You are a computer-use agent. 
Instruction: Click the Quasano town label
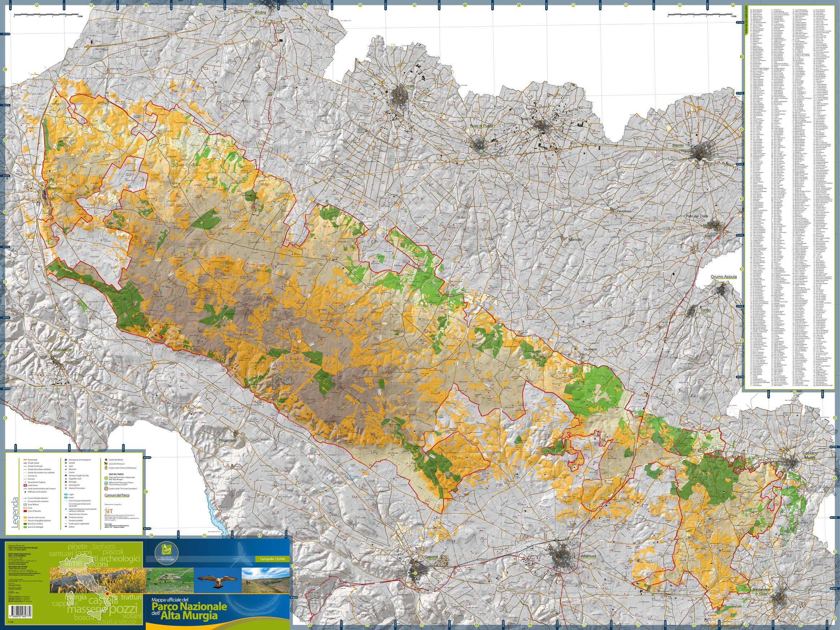pyautogui.click(x=590, y=349)
